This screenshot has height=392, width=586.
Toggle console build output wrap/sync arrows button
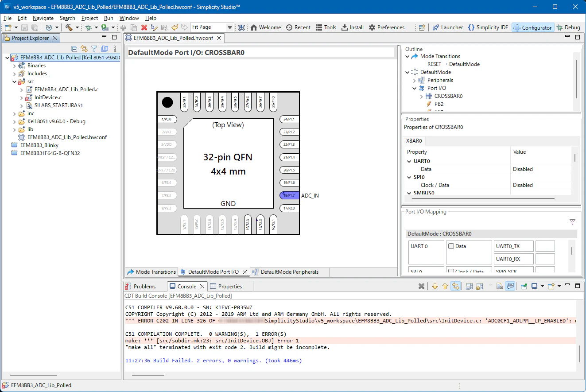pyautogui.click(x=455, y=287)
